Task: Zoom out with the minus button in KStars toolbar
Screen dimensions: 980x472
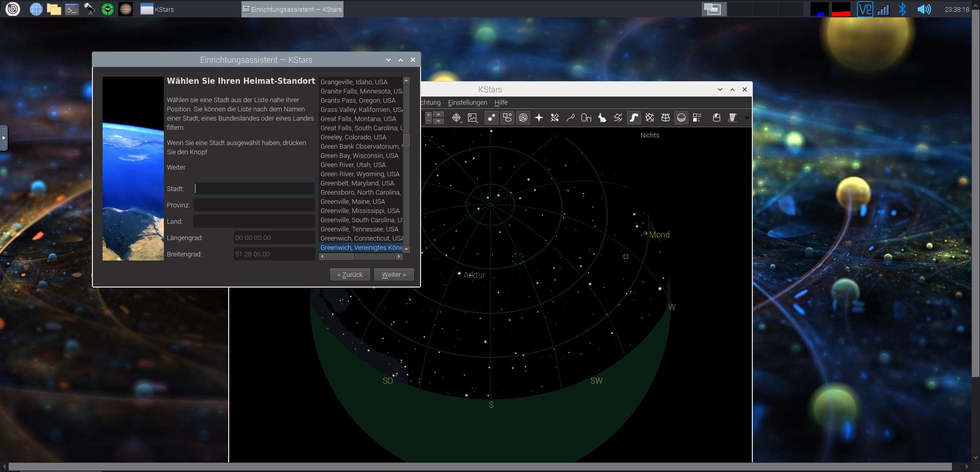Action: click(x=429, y=122)
